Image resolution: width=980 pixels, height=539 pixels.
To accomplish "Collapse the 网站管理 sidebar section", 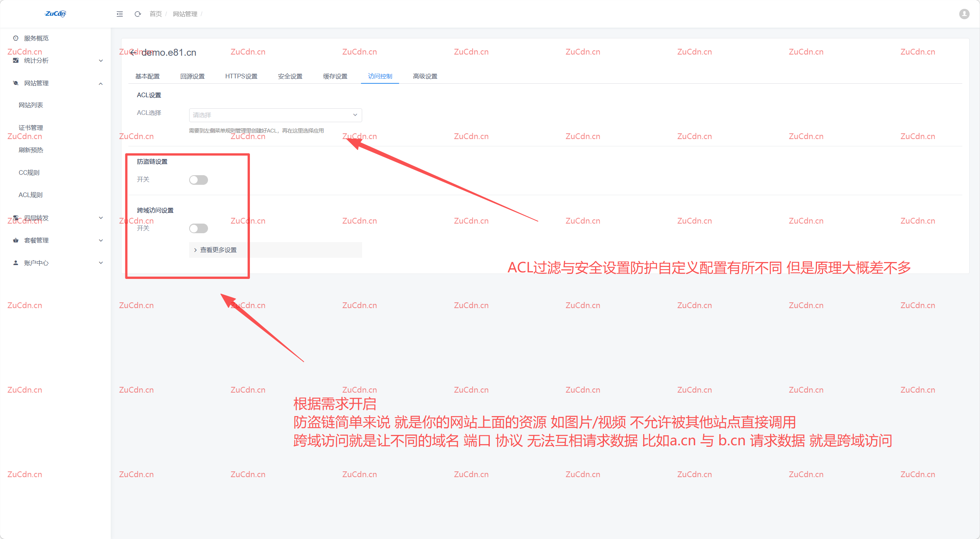I will point(101,83).
